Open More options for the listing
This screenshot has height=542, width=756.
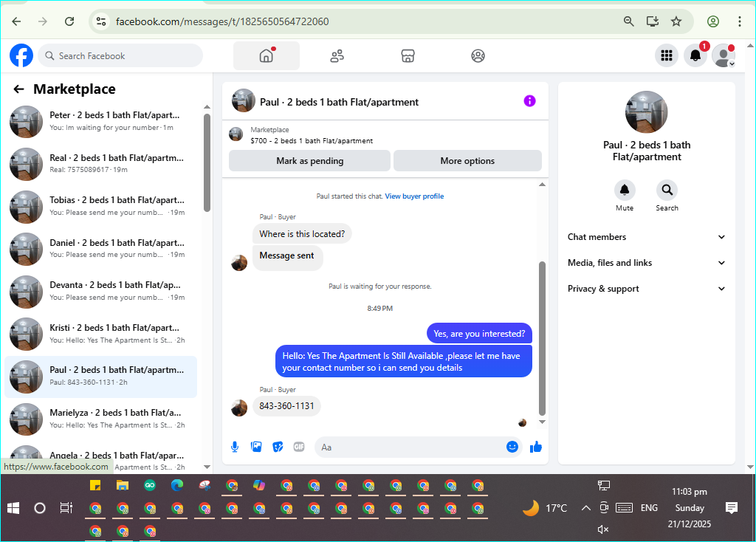pyautogui.click(x=467, y=161)
